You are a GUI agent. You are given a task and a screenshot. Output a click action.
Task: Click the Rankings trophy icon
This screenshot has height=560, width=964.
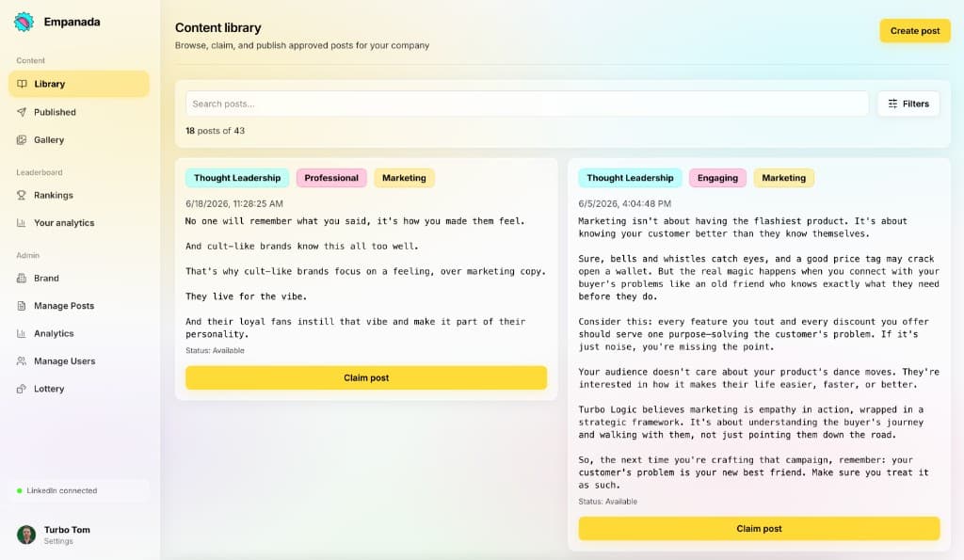click(x=22, y=195)
